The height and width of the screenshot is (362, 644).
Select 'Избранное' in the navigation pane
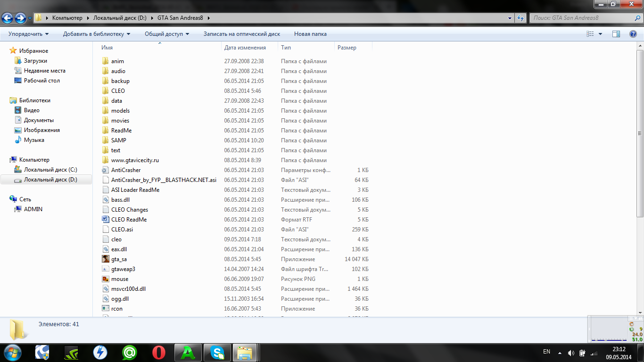click(x=33, y=51)
